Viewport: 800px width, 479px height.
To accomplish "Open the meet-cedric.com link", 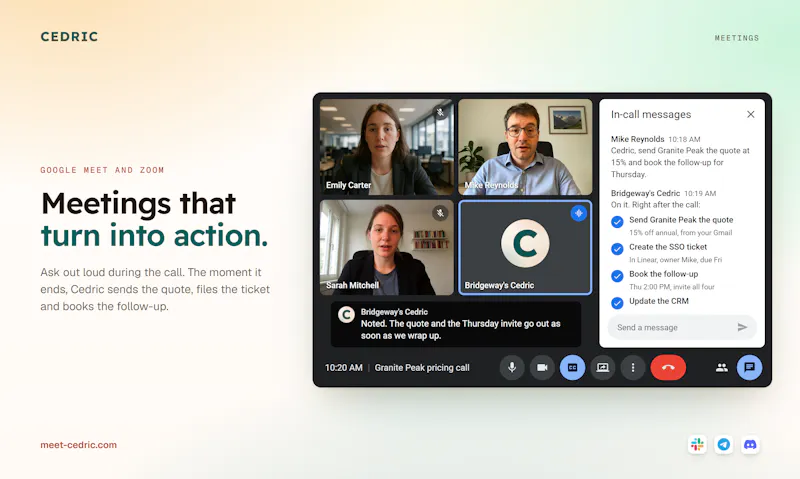I will [79, 445].
